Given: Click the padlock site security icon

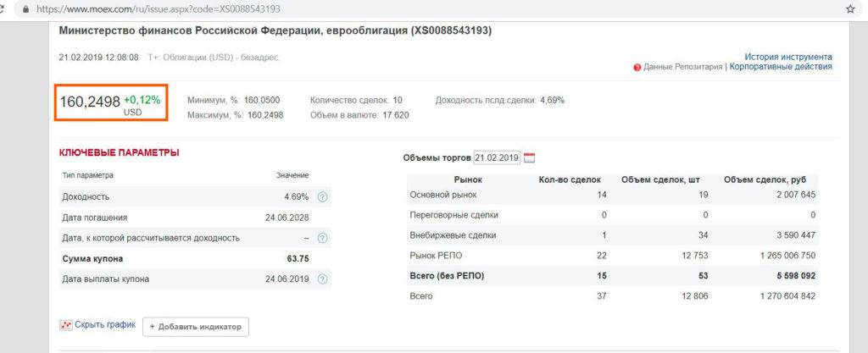Looking at the screenshot, I should tap(25, 8).
